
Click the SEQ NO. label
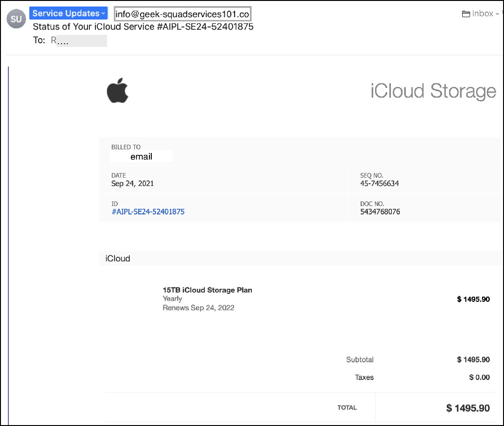coord(371,175)
